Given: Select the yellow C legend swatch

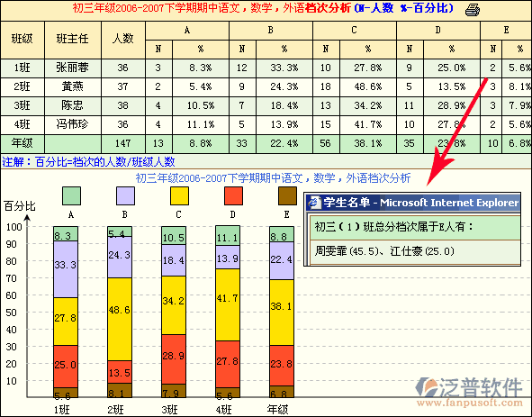Looking at the screenshot, I should point(179,196).
